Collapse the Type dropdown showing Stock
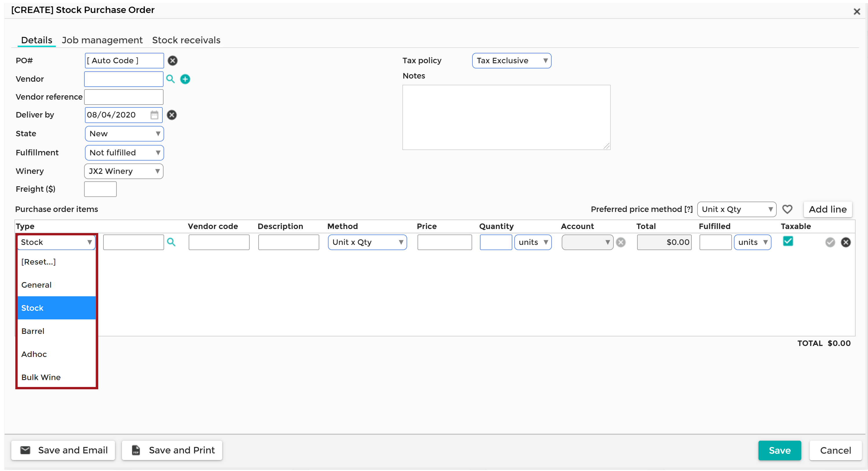868x471 pixels. point(56,242)
